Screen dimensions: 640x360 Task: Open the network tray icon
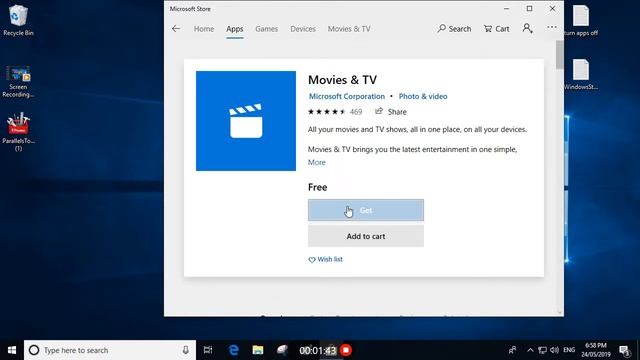coord(542,350)
